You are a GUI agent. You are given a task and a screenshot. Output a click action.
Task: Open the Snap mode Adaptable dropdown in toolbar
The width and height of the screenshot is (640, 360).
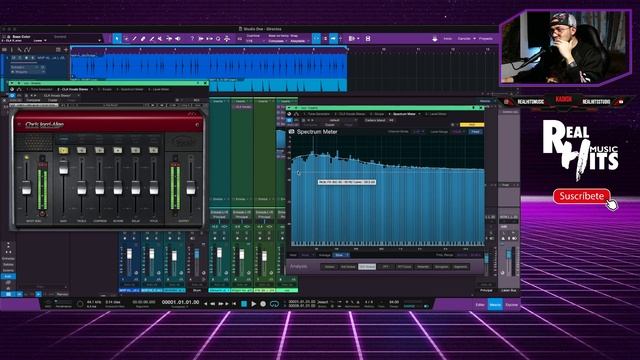pyautogui.click(x=300, y=41)
